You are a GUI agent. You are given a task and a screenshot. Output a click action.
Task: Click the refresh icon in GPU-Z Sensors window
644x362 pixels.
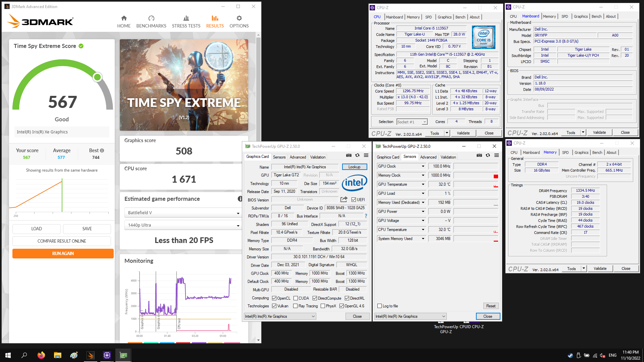click(488, 155)
